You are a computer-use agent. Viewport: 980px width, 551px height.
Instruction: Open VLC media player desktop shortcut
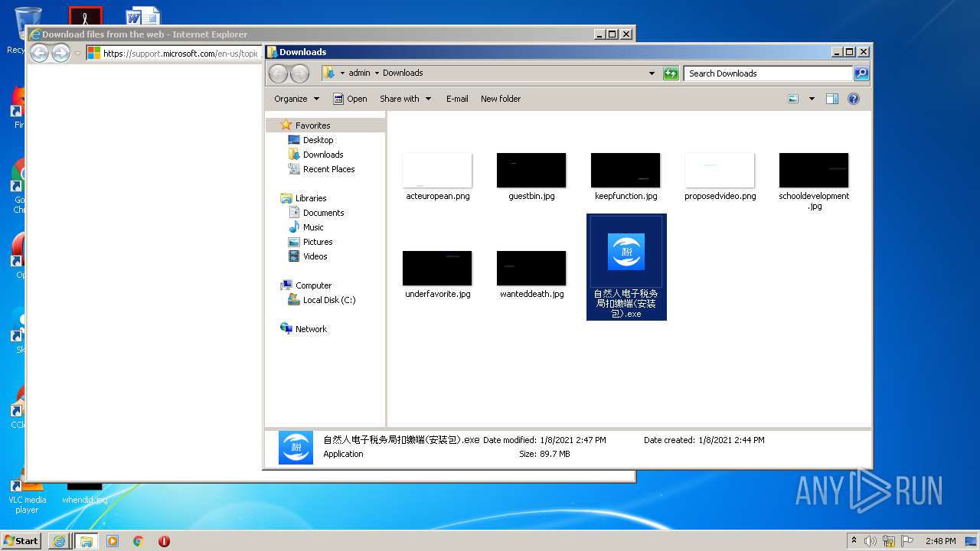click(x=27, y=497)
